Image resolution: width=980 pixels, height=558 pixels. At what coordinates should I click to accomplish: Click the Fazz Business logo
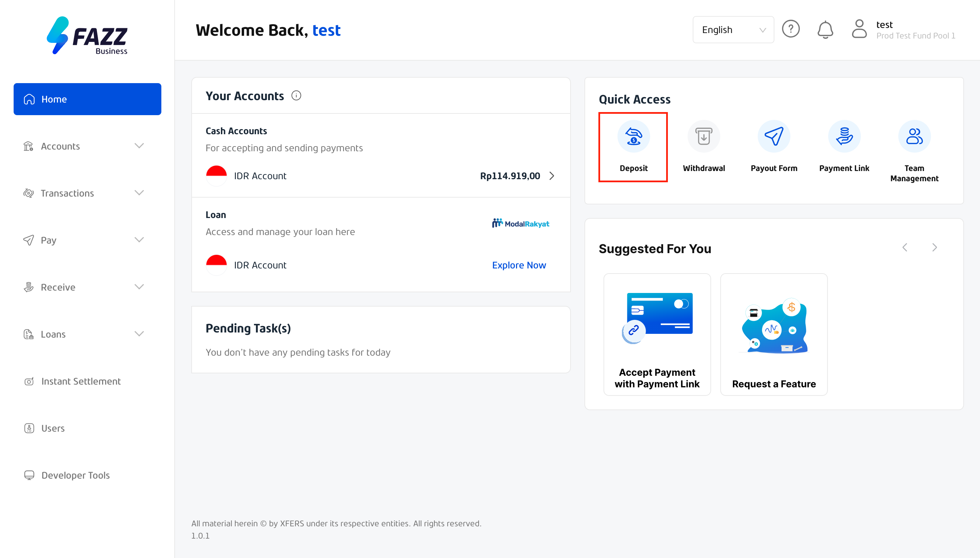click(87, 35)
